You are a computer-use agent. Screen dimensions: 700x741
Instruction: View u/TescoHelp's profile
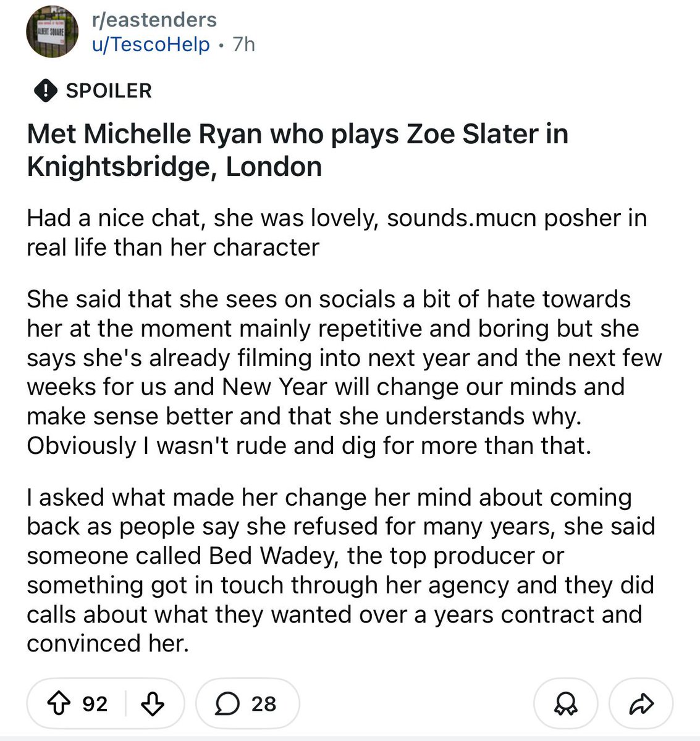[150, 44]
